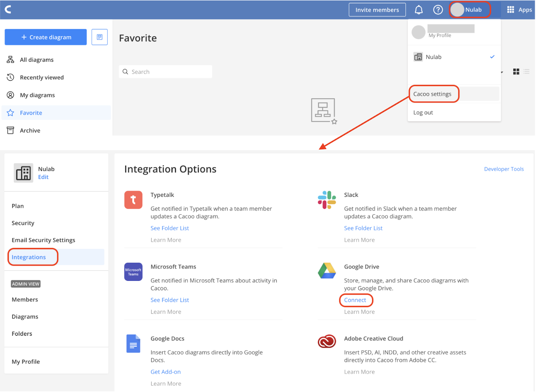This screenshot has height=392, width=536.
Task: Open the help question mark icon
Action: tap(438, 10)
